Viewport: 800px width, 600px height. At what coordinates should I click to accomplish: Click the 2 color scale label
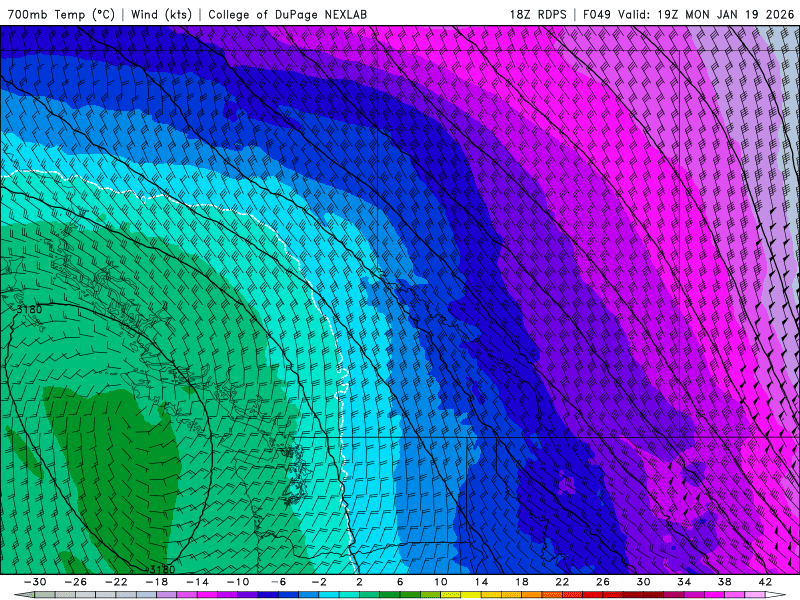pyautogui.click(x=359, y=582)
